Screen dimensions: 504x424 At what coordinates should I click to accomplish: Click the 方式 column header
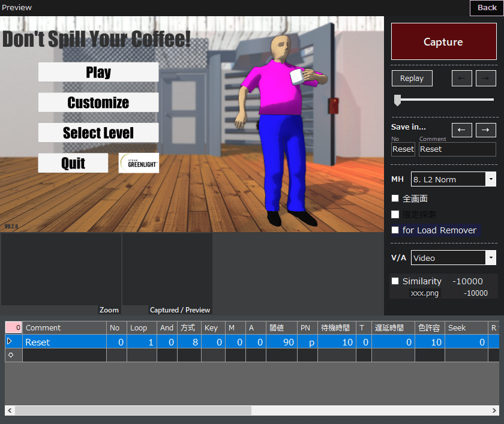click(190, 327)
